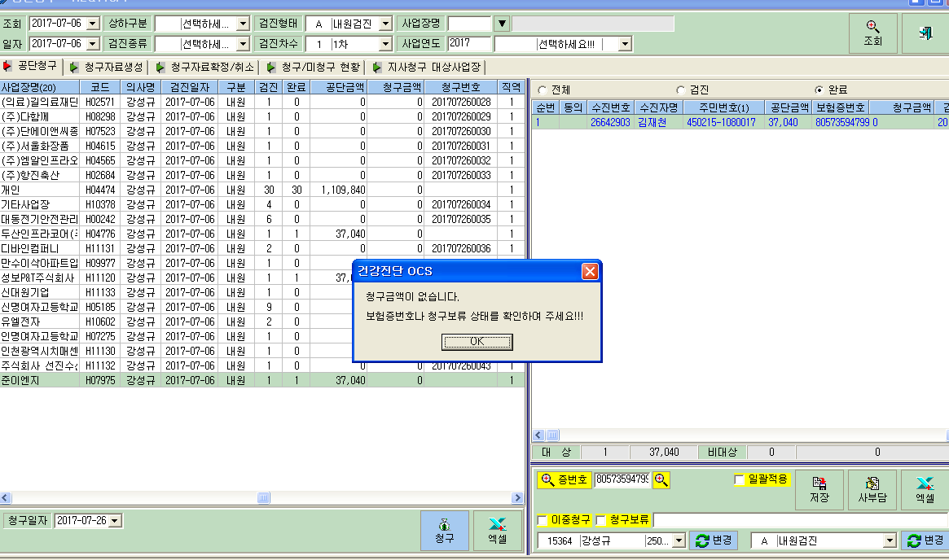This screenshot has height=560, width=949.
Task: Export left grid with 엑셀 icon
Action: point(498,531)
